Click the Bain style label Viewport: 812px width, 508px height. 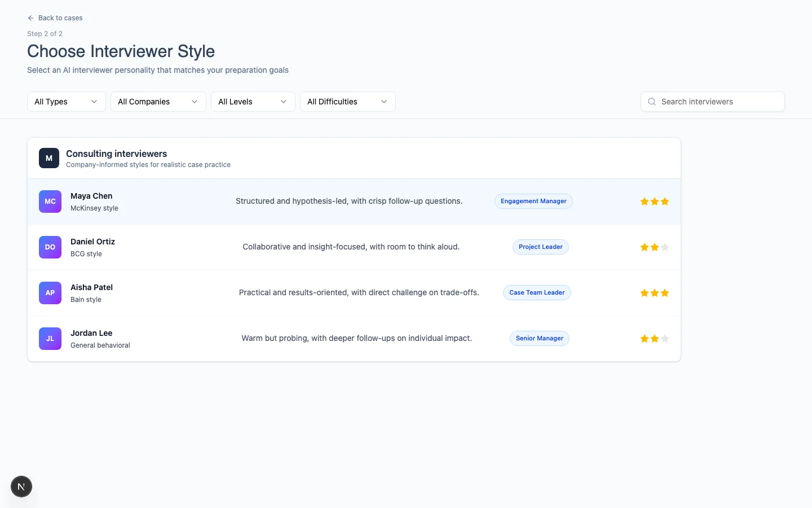pyautogui.click(x=86, y=300)
